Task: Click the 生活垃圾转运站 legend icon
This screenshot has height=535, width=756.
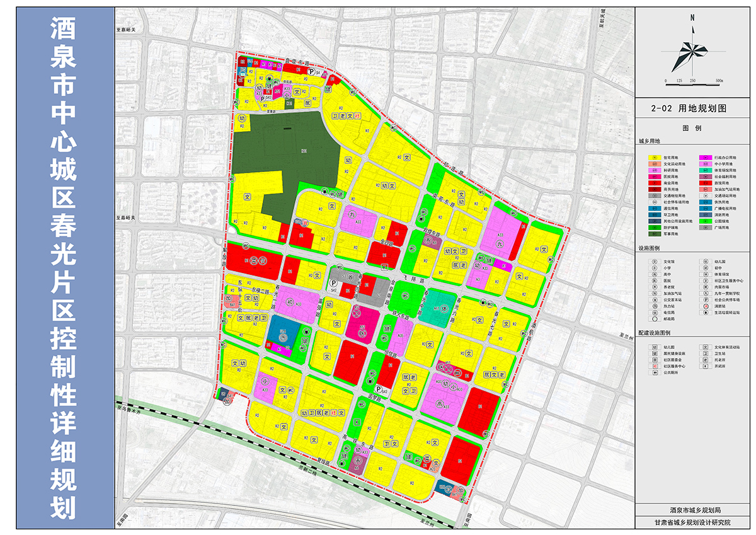Action: [x=705, y=312]
